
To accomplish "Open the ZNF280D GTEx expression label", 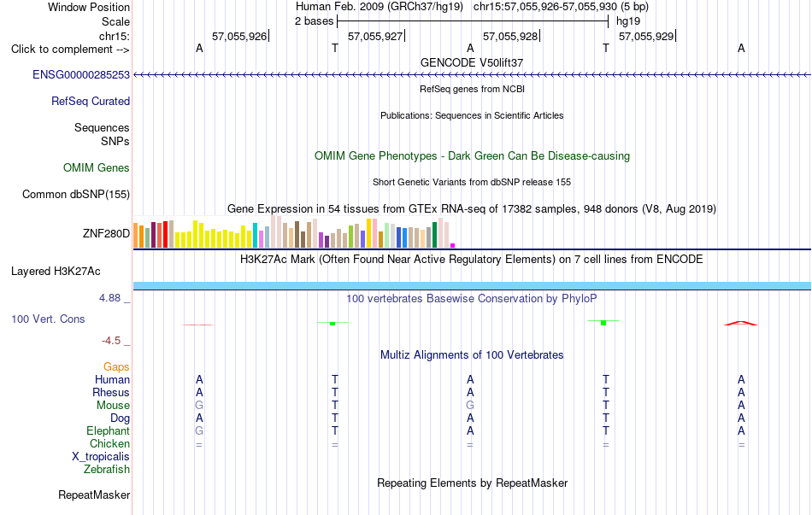I will (106, 233).
